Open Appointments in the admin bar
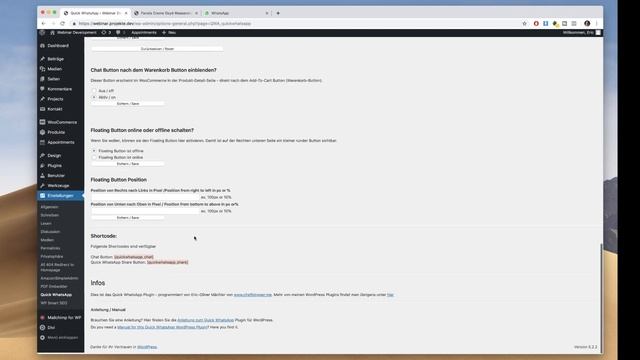 click(x=144, y=32)
